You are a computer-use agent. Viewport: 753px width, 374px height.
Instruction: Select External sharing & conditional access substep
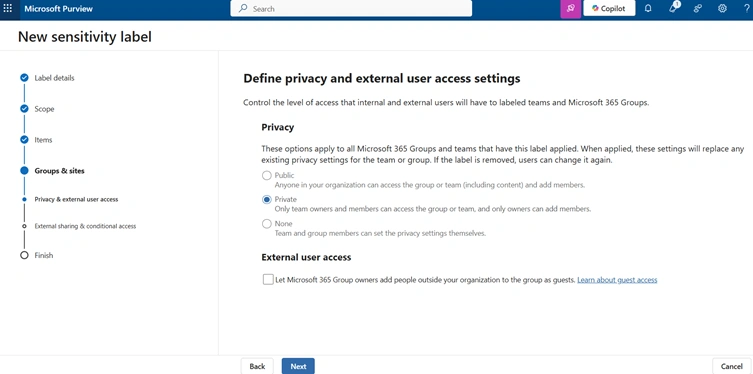[x=85, y=226]
